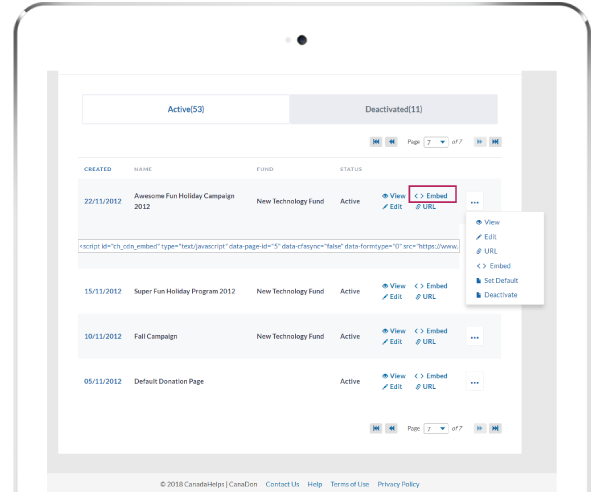Viewport: 600px width, 492px height.
Task: Click Embed for Awesome Fun Holiday Campaign
Action: (x=432, y=196)
